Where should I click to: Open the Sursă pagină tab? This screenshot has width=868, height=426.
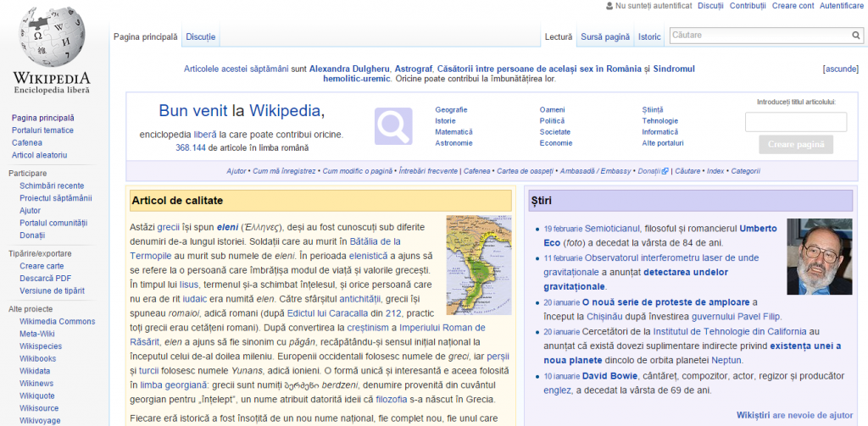tap(605, 37)
